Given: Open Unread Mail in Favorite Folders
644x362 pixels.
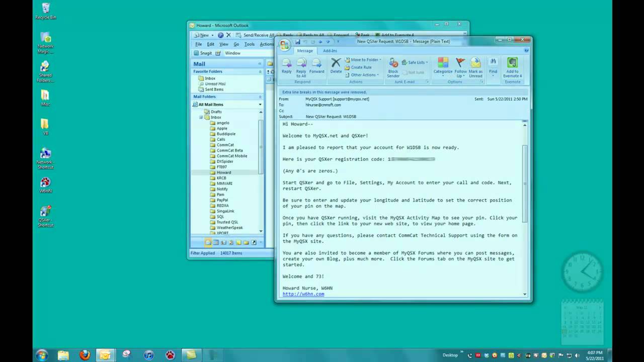Looking at the screenshot, I should coord(212,84).
